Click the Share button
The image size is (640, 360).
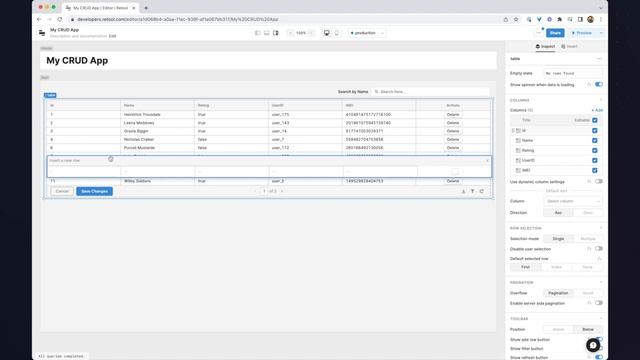(555, 33)
